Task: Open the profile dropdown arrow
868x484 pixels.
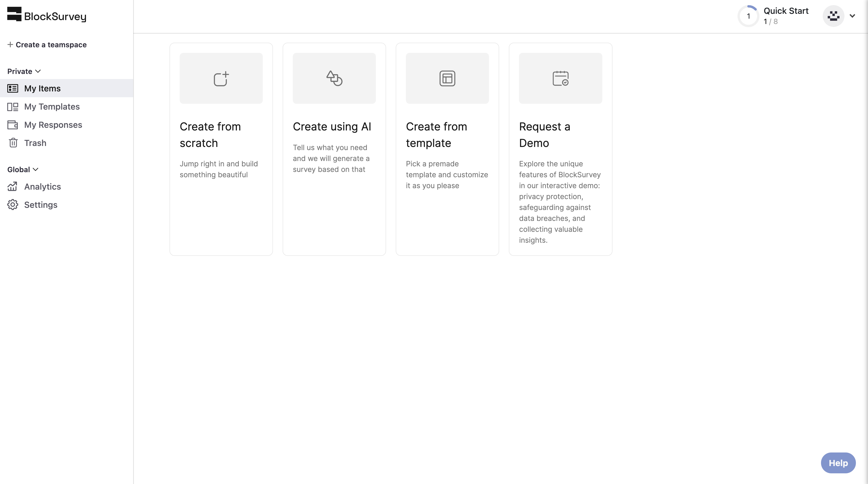Action: click(x=852, y=16)
